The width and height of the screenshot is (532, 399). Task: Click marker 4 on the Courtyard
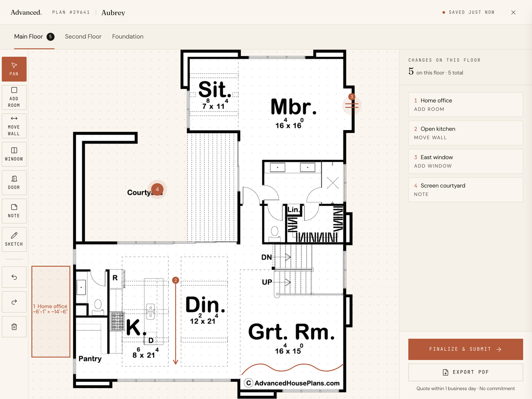pyautogui.click(x=157, y=189)
